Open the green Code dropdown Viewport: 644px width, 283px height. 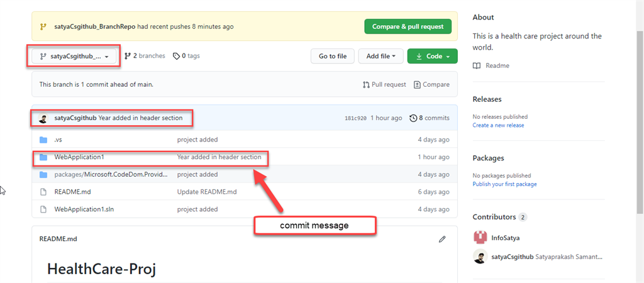click(433, 56)
